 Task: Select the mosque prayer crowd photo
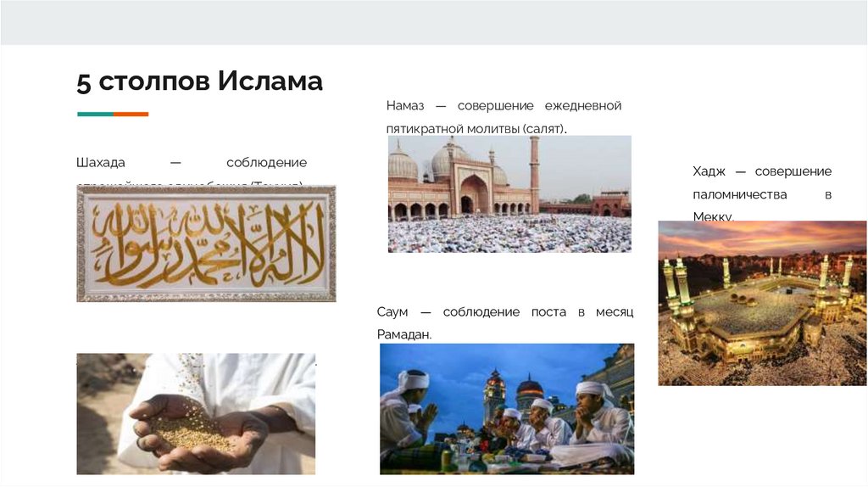click(x=509, y=194)
